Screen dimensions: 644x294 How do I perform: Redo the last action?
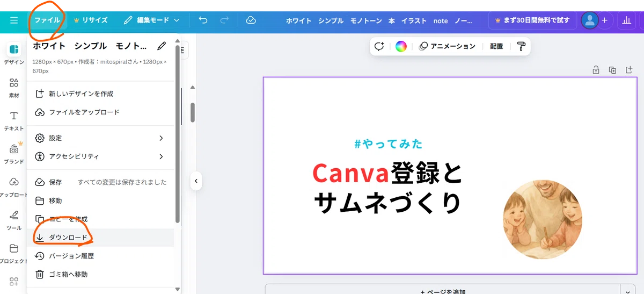tap(225, 20)
